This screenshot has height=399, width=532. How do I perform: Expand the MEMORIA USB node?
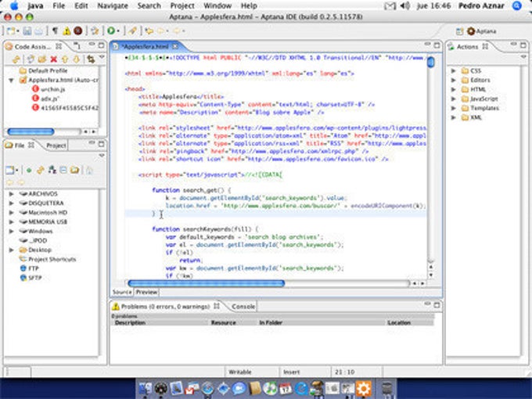(x=11, y=222)
